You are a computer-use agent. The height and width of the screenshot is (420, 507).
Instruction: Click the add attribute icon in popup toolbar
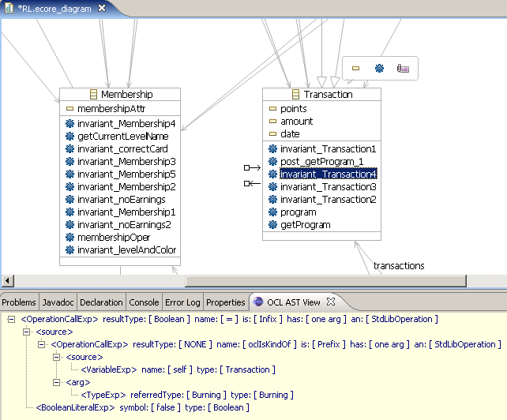[x=355, y=68]
